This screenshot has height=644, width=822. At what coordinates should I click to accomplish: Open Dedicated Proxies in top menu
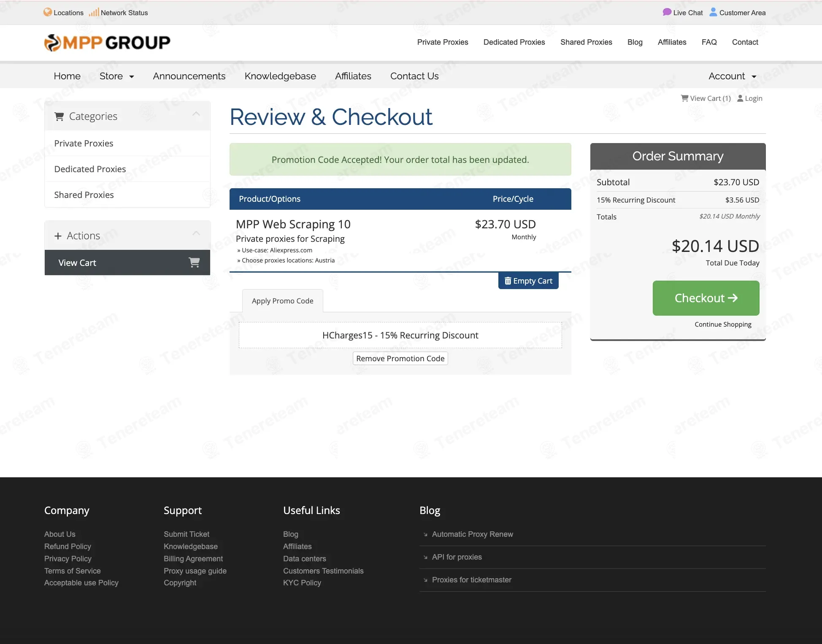(x=514, y=42)
